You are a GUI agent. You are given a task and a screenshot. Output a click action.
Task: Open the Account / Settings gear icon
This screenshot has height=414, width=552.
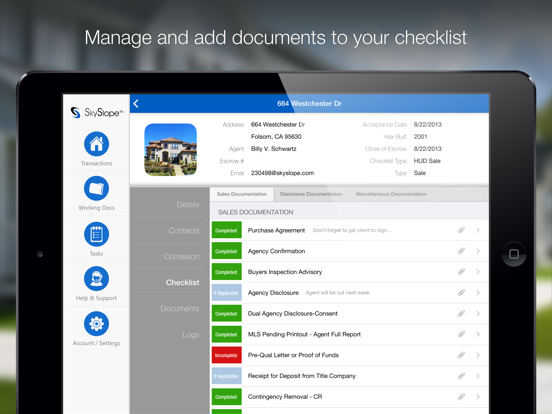96,324
